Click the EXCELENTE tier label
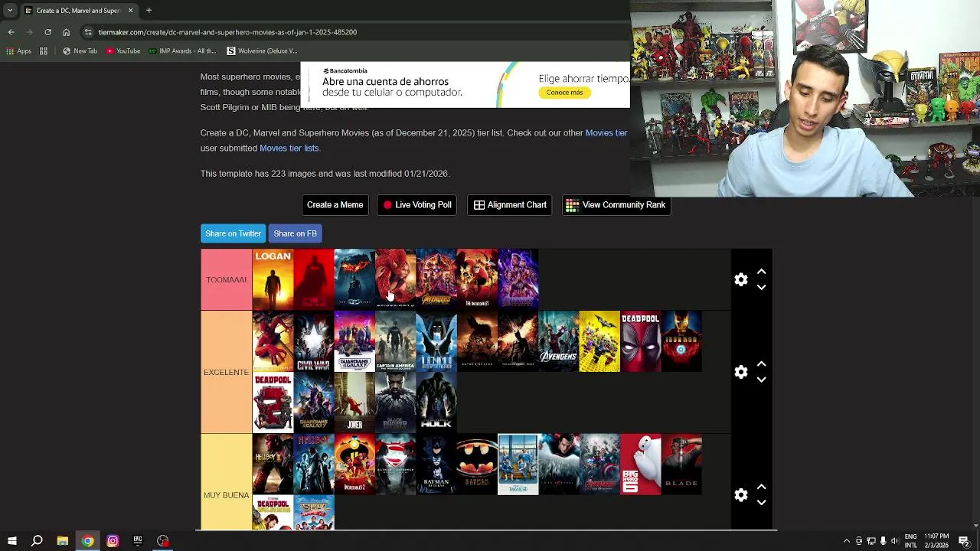Image resolution: width=980 pixels, height=551 pixels. coord(226,372)
